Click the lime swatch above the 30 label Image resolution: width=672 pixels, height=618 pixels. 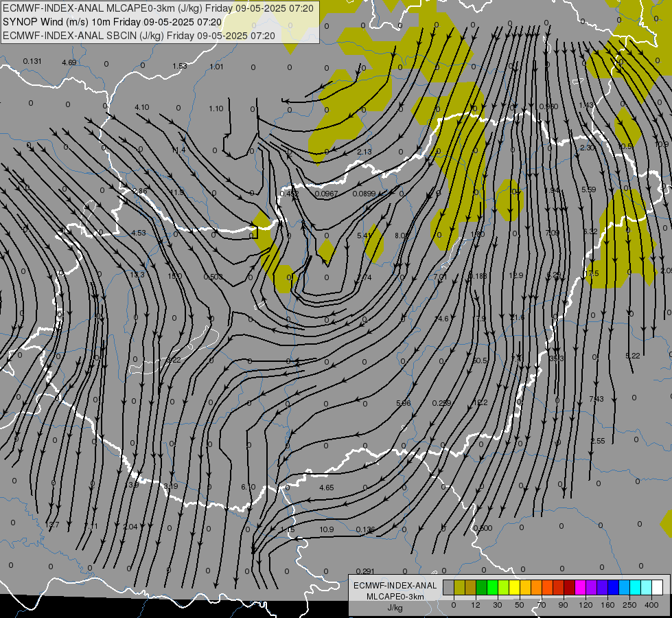[x=504, y=587]
